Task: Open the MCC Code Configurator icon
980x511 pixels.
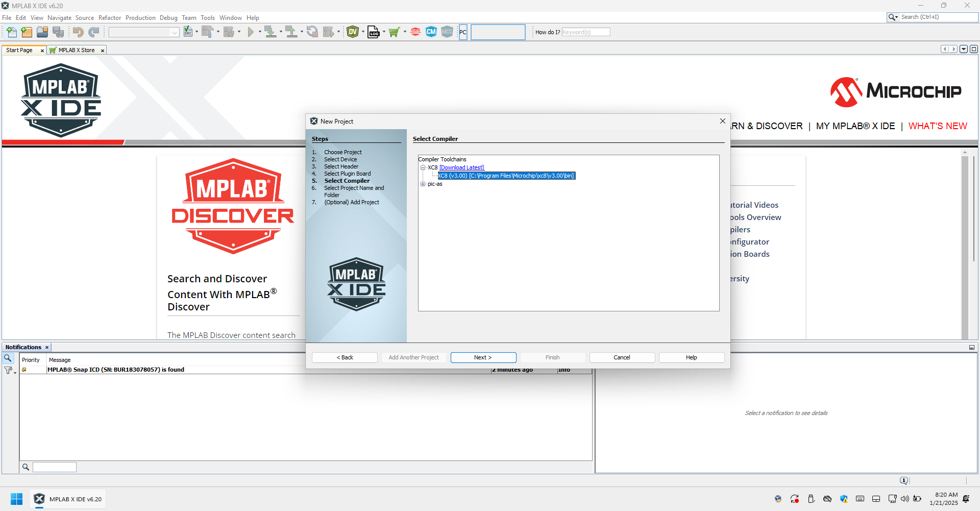Action: pos(447,32)
